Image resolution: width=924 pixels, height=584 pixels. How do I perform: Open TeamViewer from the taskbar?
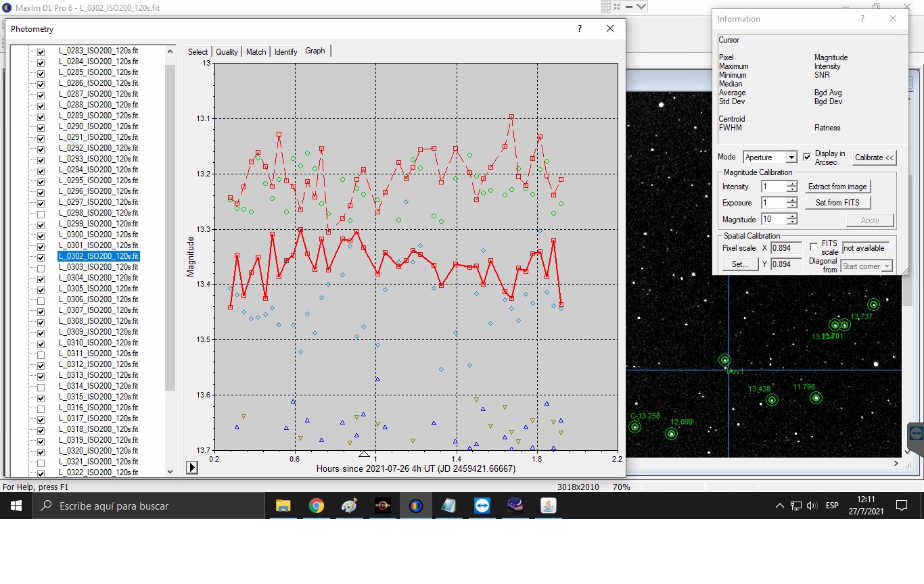coord(482,506)
